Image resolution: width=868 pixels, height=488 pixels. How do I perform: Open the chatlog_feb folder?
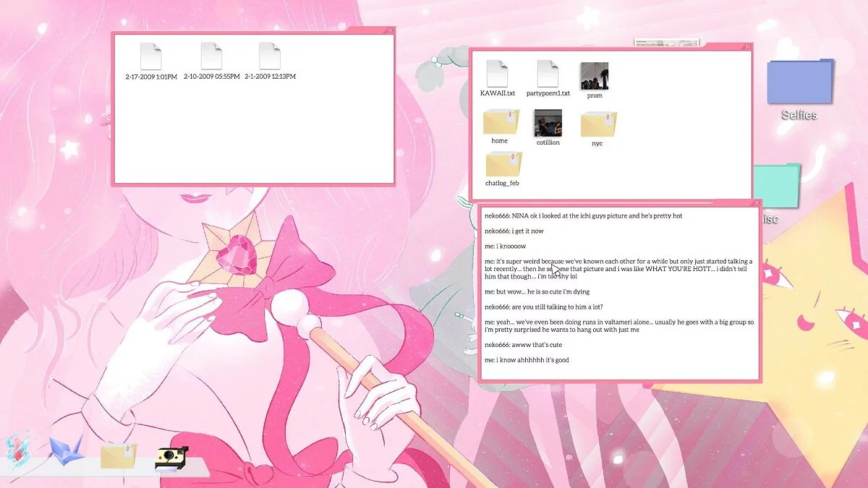pyautogui.click(x=502, y=169)
